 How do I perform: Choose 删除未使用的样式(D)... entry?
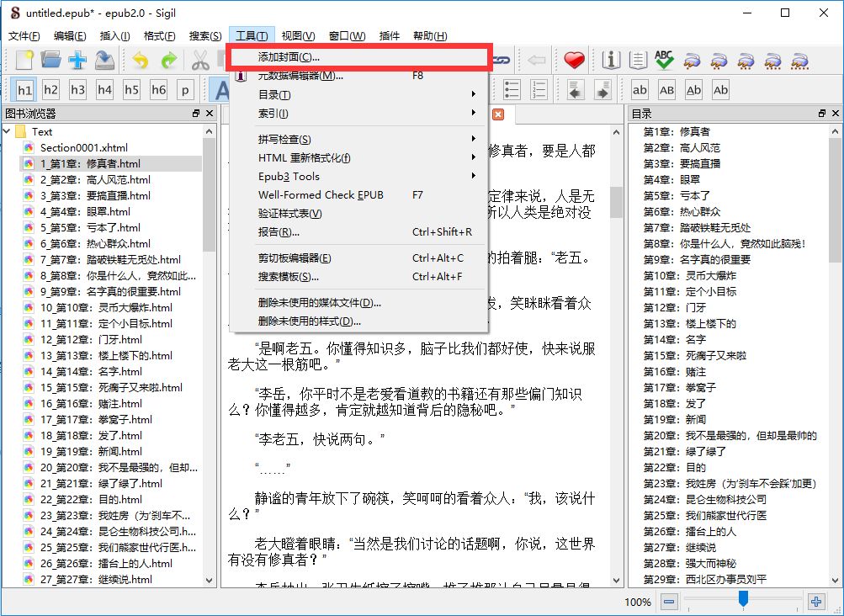(x=358, y=321)
